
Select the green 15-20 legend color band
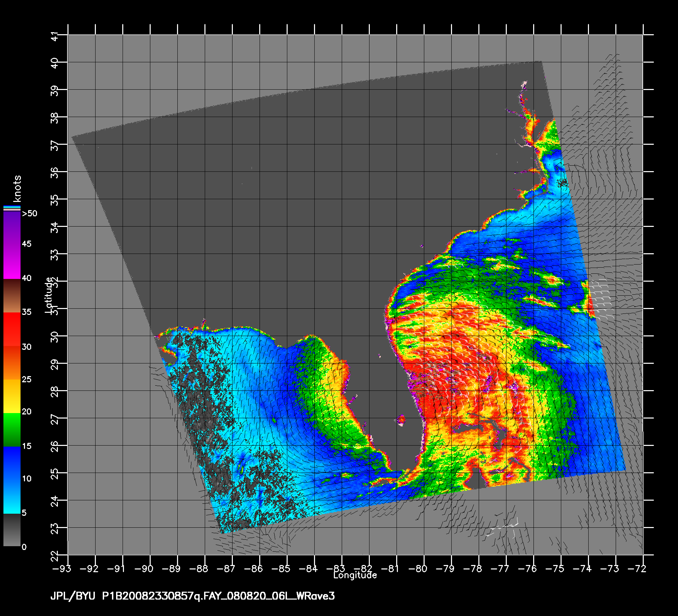(12, 430)
